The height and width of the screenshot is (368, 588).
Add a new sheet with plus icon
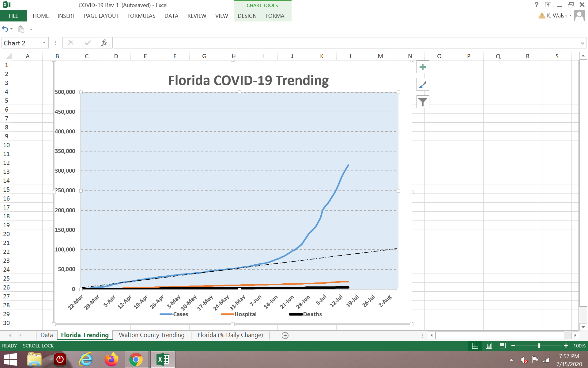285,335
